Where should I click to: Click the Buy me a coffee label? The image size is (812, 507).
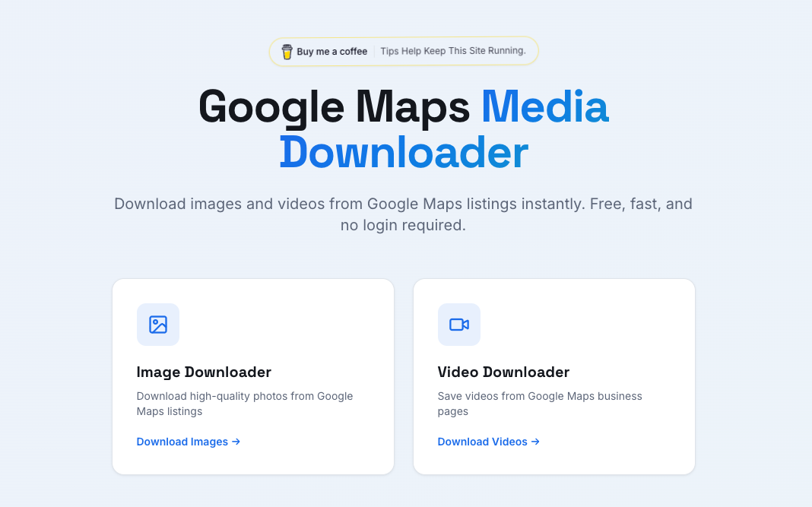[332, 51]
